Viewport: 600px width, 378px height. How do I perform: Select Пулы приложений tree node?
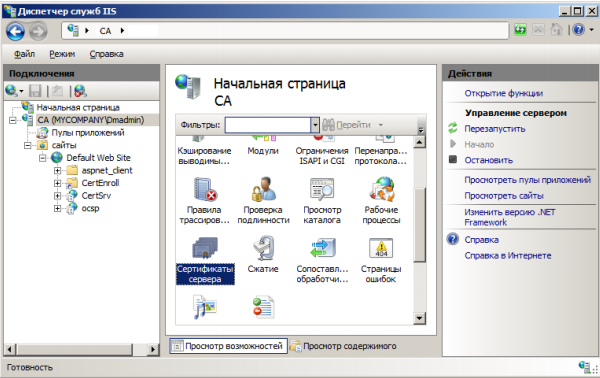[88, 133]
